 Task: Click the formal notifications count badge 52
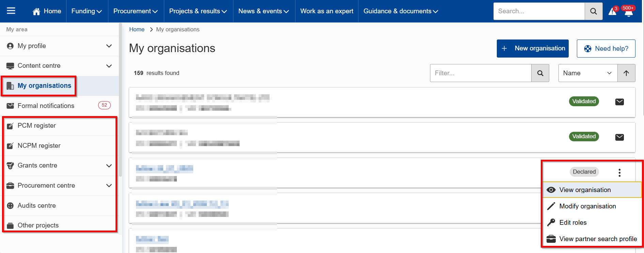pyautogui.click(x=104, y=105)
